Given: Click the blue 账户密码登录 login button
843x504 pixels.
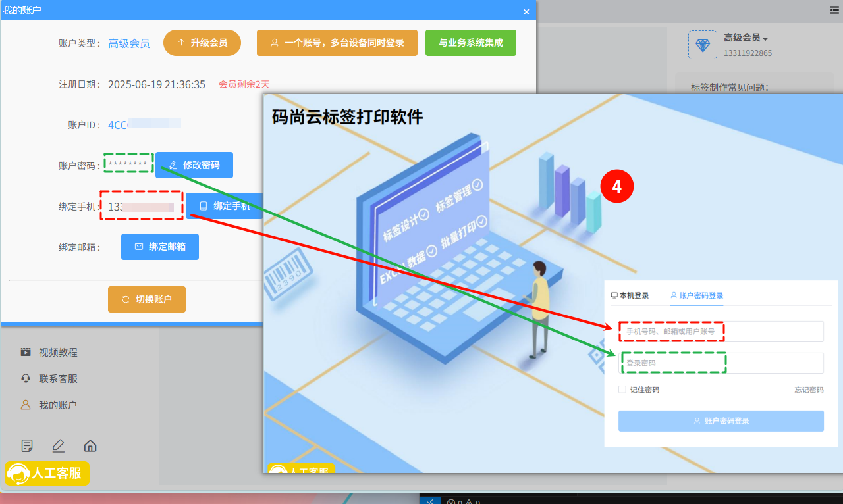Looking at the screenshot, I should point(721,421).
